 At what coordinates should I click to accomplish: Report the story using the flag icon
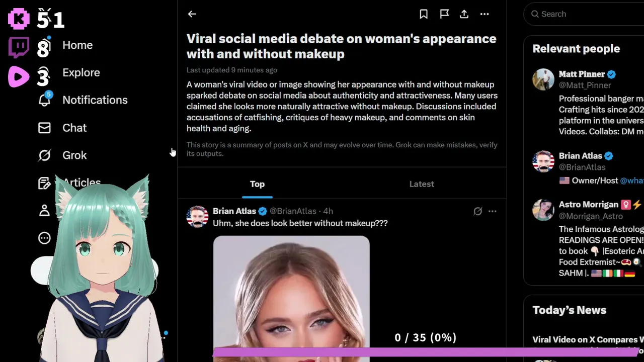(444, 14)
